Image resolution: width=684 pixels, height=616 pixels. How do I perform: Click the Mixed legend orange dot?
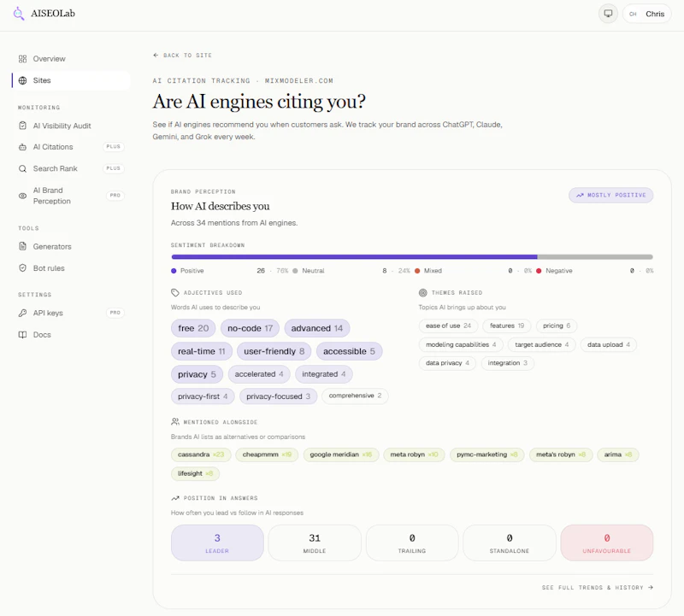point(417,271)
